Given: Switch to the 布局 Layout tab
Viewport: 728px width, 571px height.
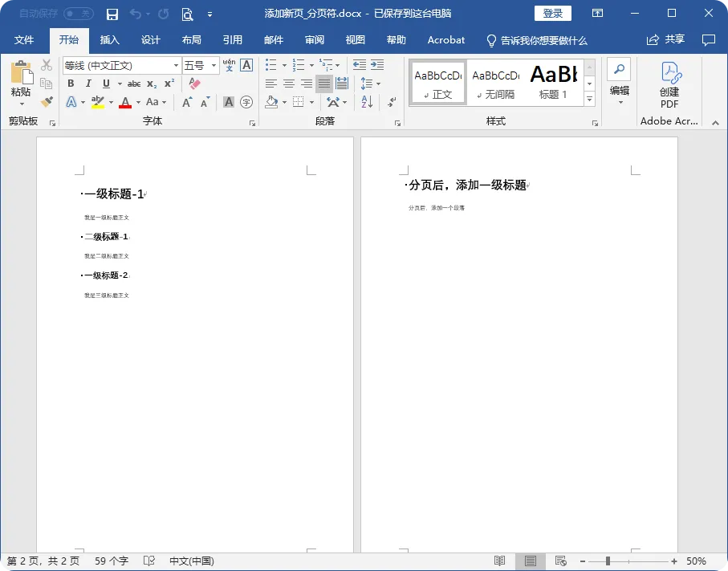Looking at the screenshot, I should pos(191,40).
